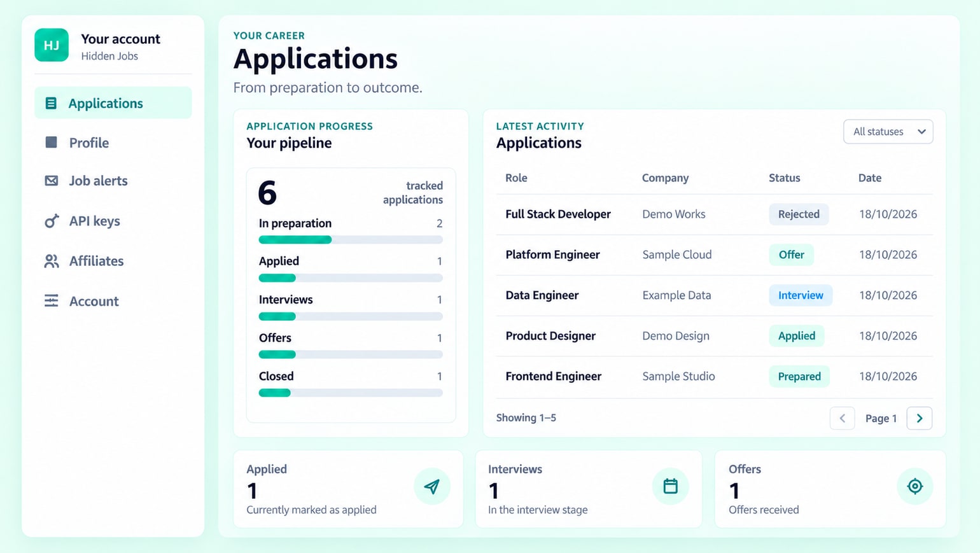
Task: Click the Status column header
Action: (784, 178)
